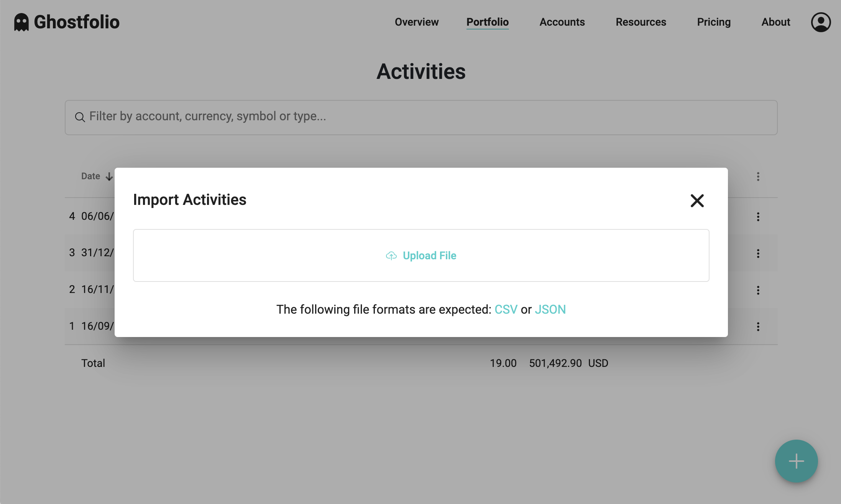The image size is (841, 504).
Task: Click the cloud upload icon in the dialog
Action: click(391, 255)
